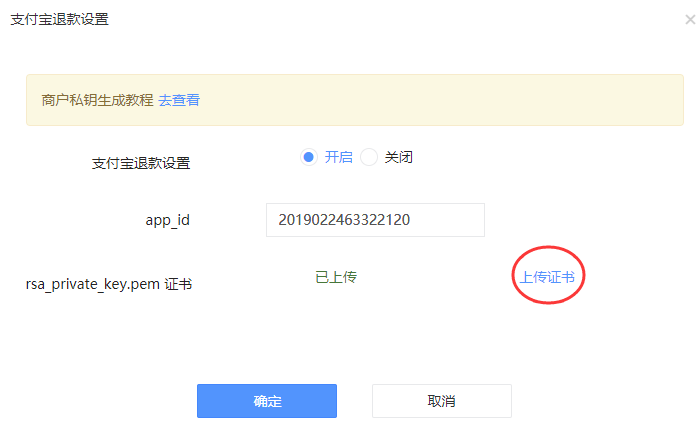Click the app_id field label
The image size is (699, 444).
(x=168, y=220)
